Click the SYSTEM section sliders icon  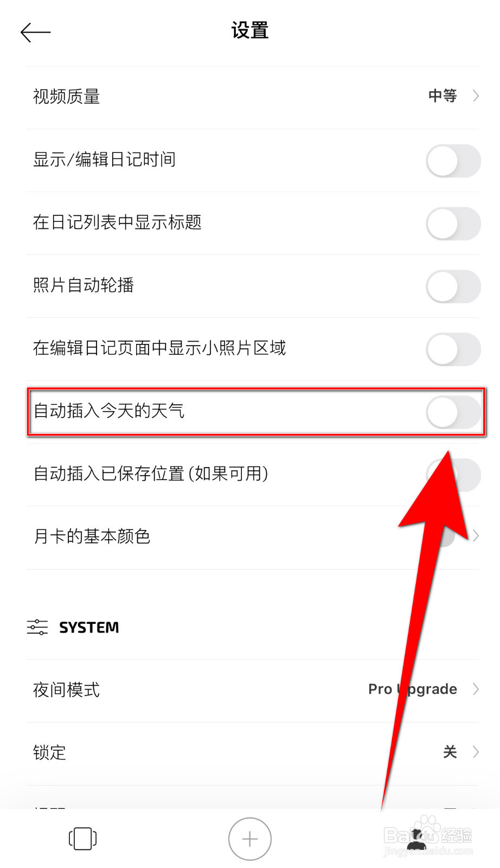[37, 627]
